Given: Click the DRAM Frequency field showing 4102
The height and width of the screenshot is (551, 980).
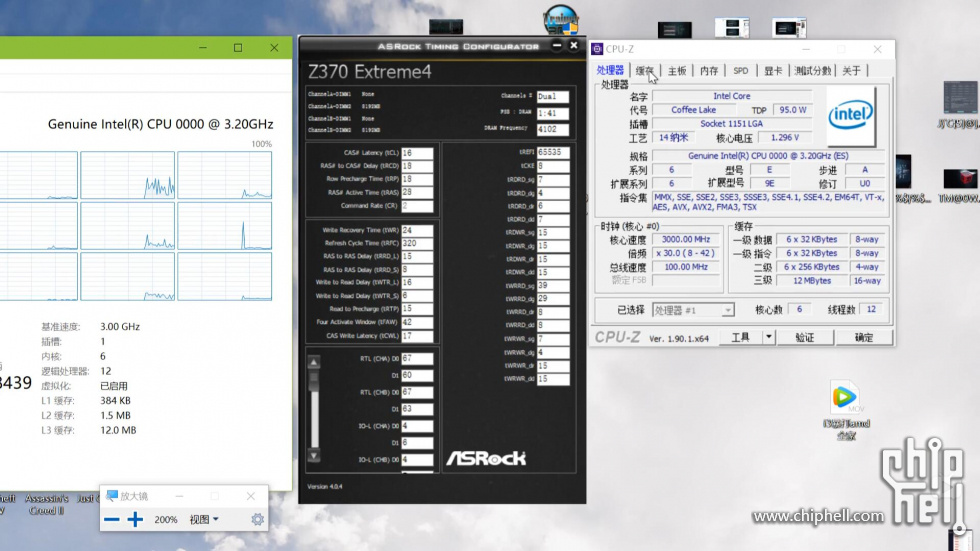Looking at the screenshot, I should [x=552, y=129].
